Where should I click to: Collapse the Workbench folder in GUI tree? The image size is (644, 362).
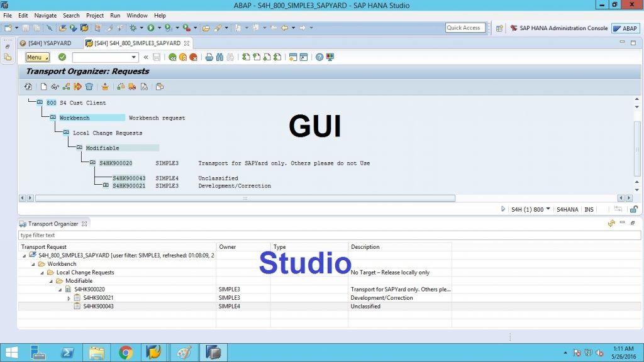point(53,118)
